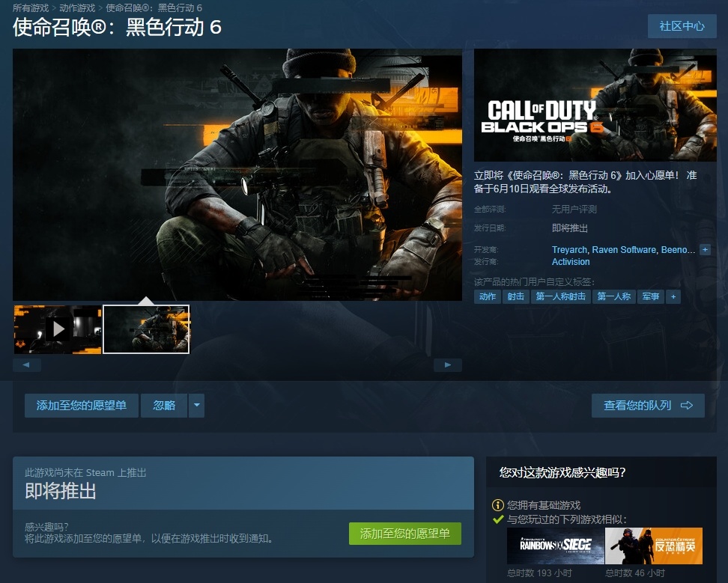728x583 pixels.
Task: Click the right arrow of the media strip
Action: pyautogui.click(x=448, y=365)
